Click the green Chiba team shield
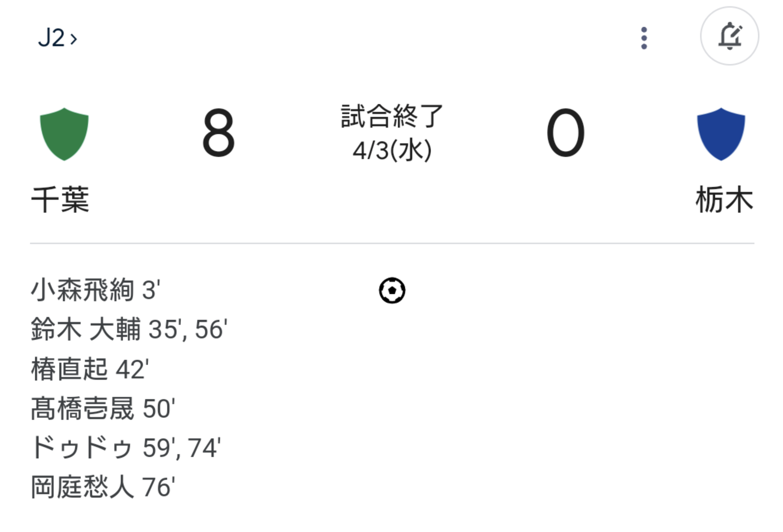 (x=64, y=134)
